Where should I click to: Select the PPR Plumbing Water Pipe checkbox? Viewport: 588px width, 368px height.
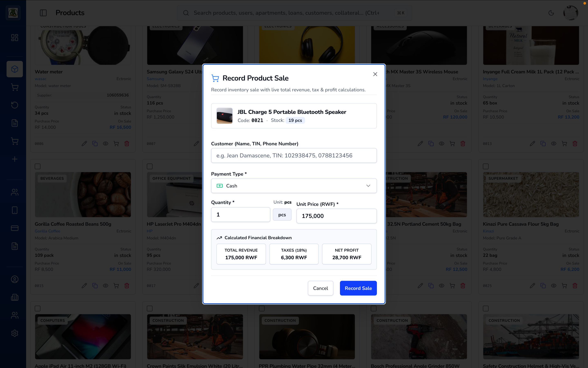(x=262, y=309)
